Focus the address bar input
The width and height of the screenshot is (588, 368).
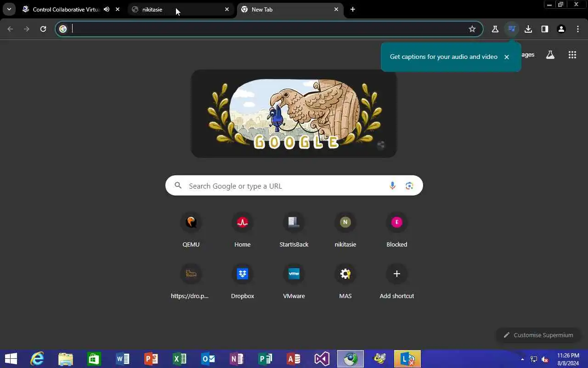269,29
